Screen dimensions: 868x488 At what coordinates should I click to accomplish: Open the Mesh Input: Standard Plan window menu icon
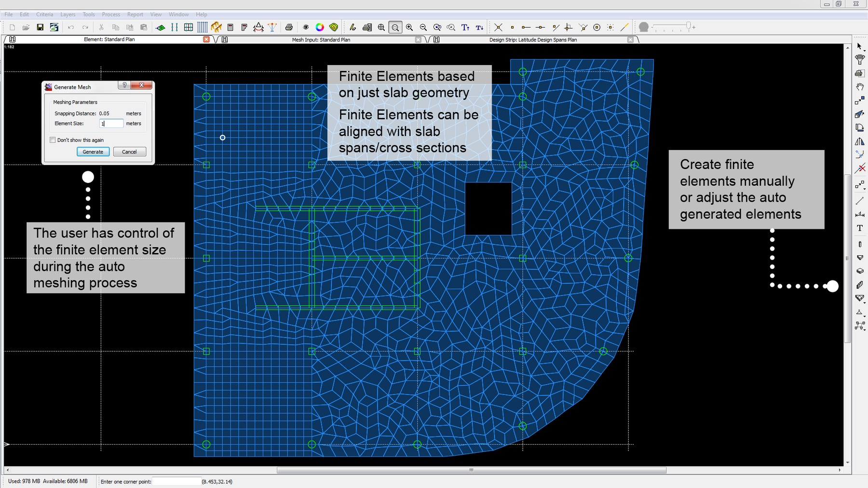[225, 40]
